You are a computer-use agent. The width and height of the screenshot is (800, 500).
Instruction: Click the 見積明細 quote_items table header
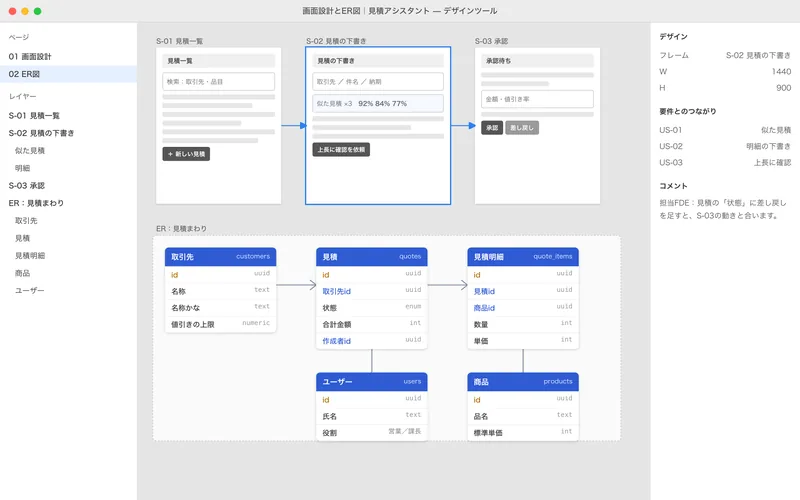(523, 257)
